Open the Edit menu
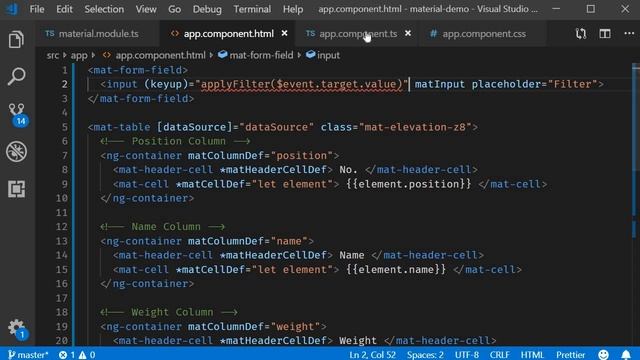 click(64, 9)
